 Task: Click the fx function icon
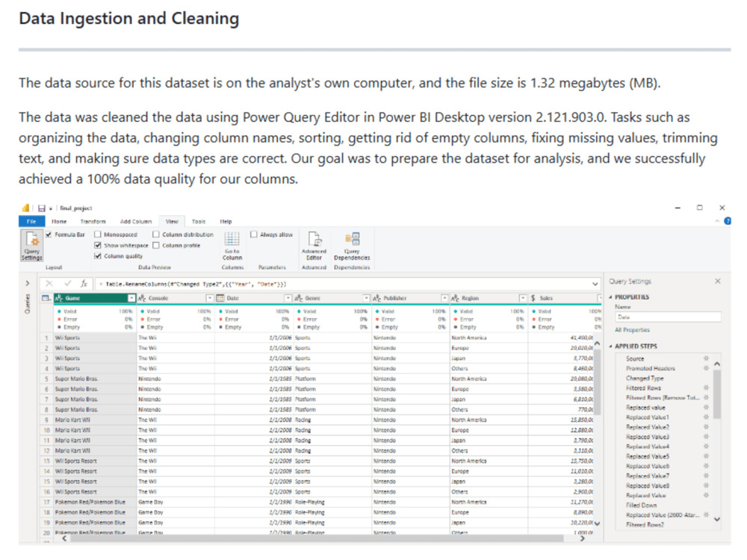84,284
